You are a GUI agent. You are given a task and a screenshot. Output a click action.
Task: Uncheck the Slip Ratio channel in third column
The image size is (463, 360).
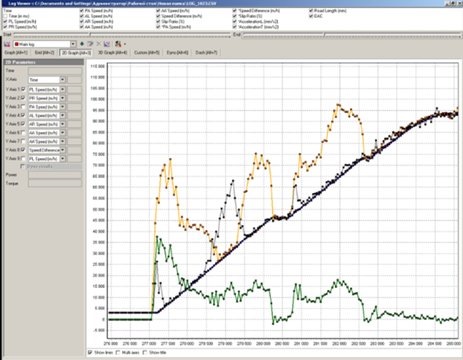pyautogui.click(x=158, y=21)
